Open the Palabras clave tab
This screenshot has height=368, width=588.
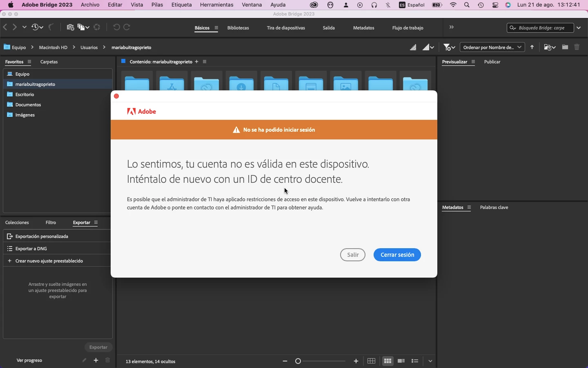coord(494,208)
